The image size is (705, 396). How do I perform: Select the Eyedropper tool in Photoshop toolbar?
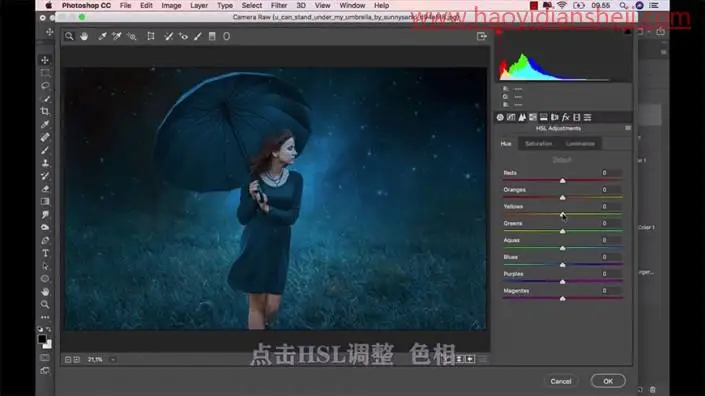(x=45, y=125)
